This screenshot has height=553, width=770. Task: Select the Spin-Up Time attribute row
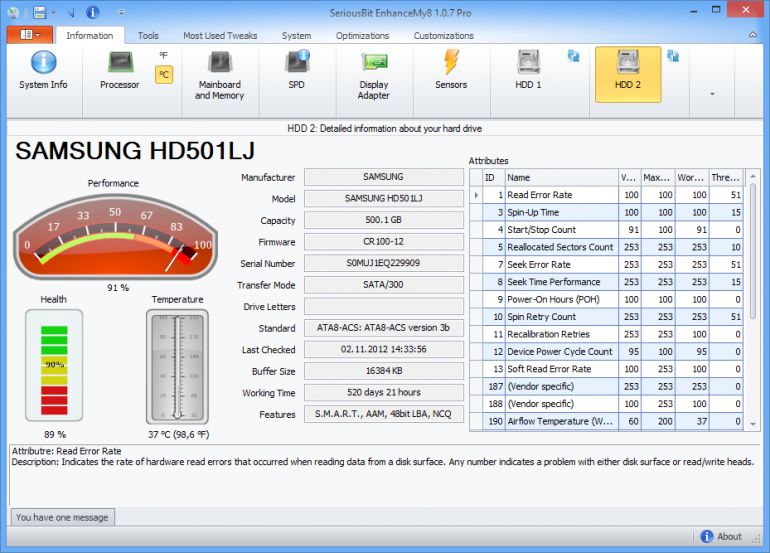(x=607, y=212)
